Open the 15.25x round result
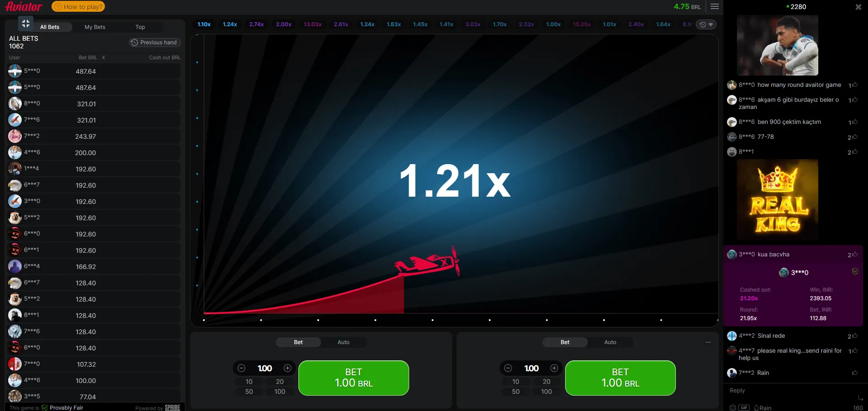868x411 pixels. click(581, 24)
